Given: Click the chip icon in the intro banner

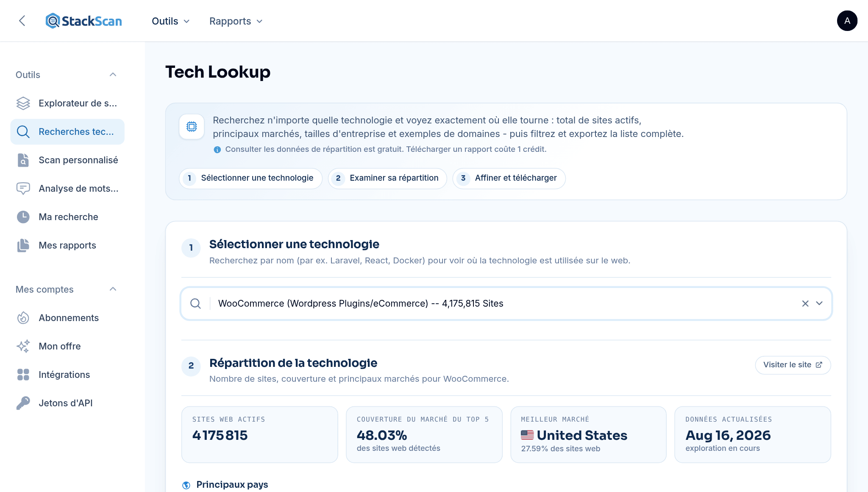Looking at the screenshot, I should [192, 126].
